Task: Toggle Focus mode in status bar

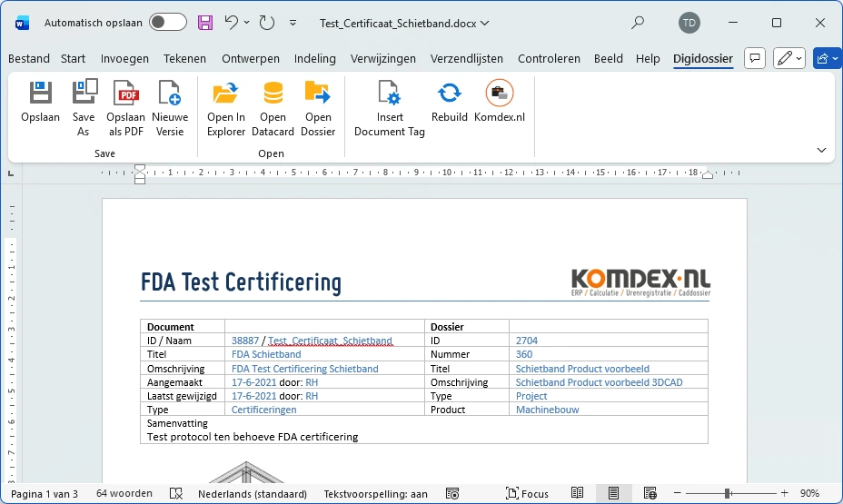Action: (527, 494)
